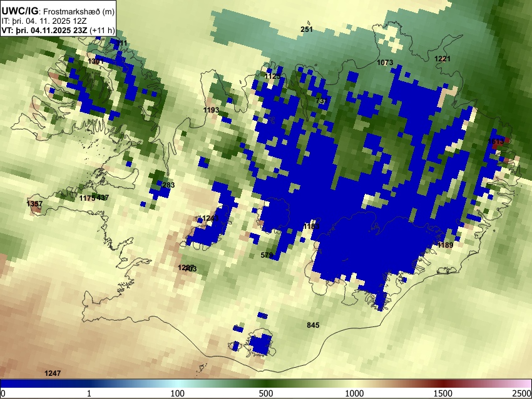Click the 2500 tick on the colour scale
Screen dimensions: 532x399
[522, 393]
